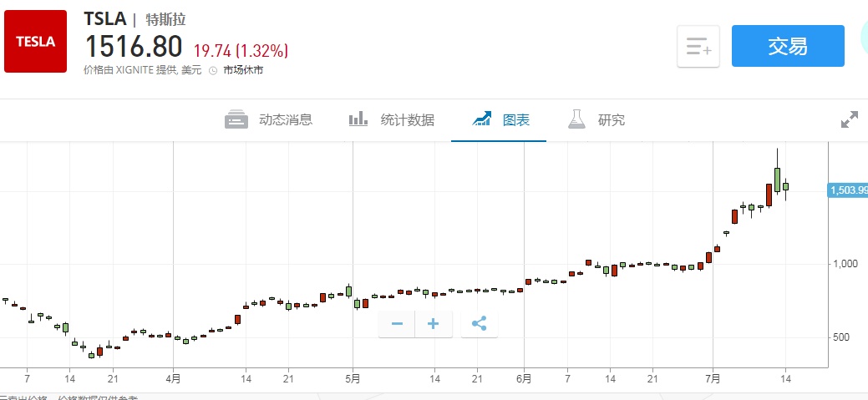The width and height of the screenshot is (868, 400).
Task: Click the 5月 label on the time axis
Action: 353,379
